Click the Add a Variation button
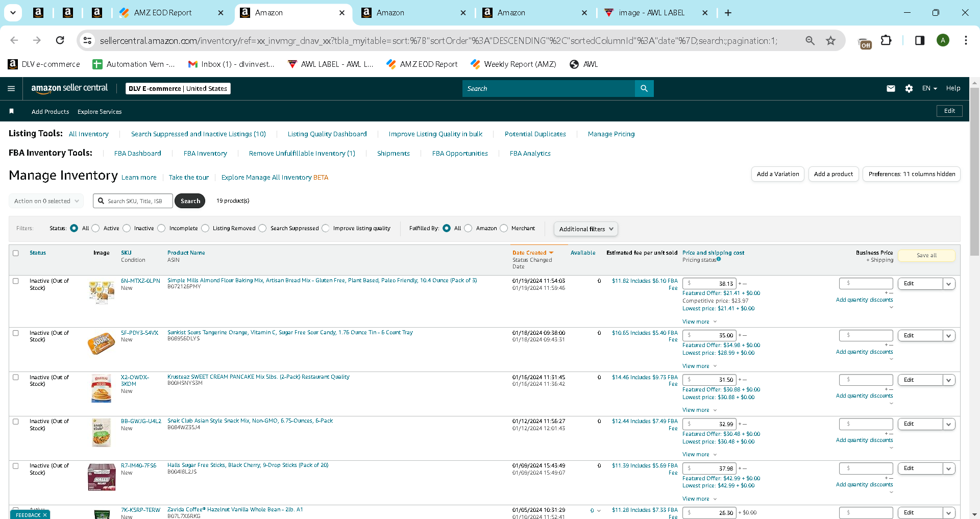This screenshot has width=980, height=519. [x=778, y=174]
